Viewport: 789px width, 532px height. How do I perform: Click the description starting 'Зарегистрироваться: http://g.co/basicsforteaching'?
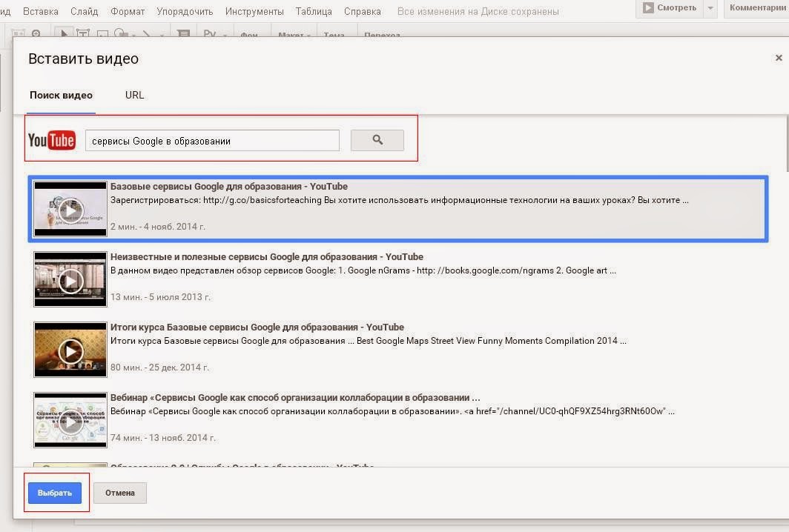tap(400, 200)
